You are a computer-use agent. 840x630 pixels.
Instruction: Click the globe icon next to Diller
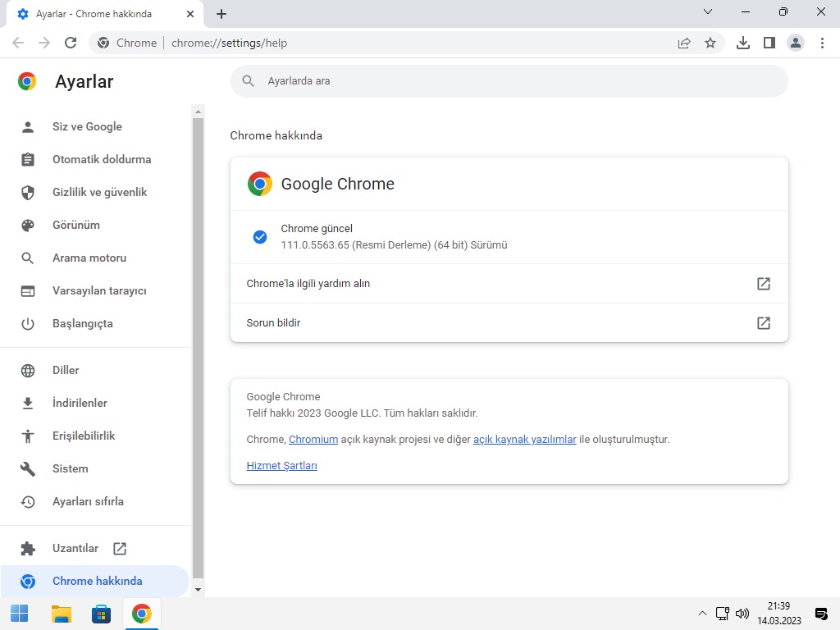click(28, 371)
